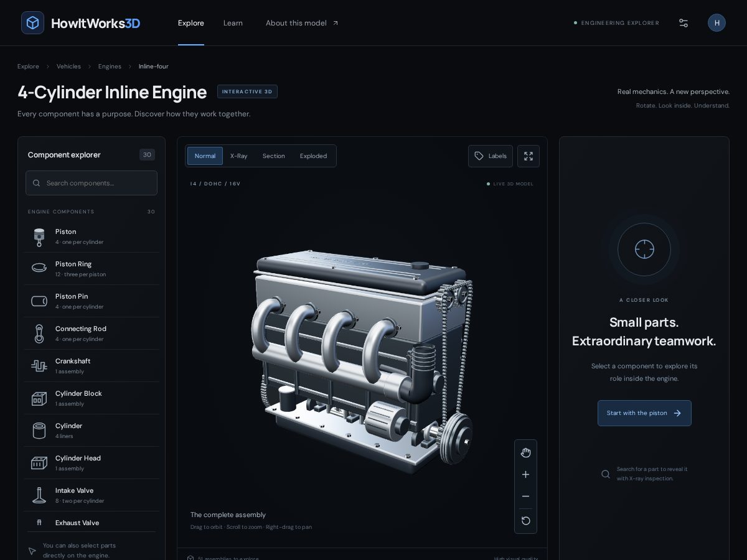The height and width of the screenshot is (560, 747).
Task: Open the display settings sliders icon
Action: [x=684, y=23]
